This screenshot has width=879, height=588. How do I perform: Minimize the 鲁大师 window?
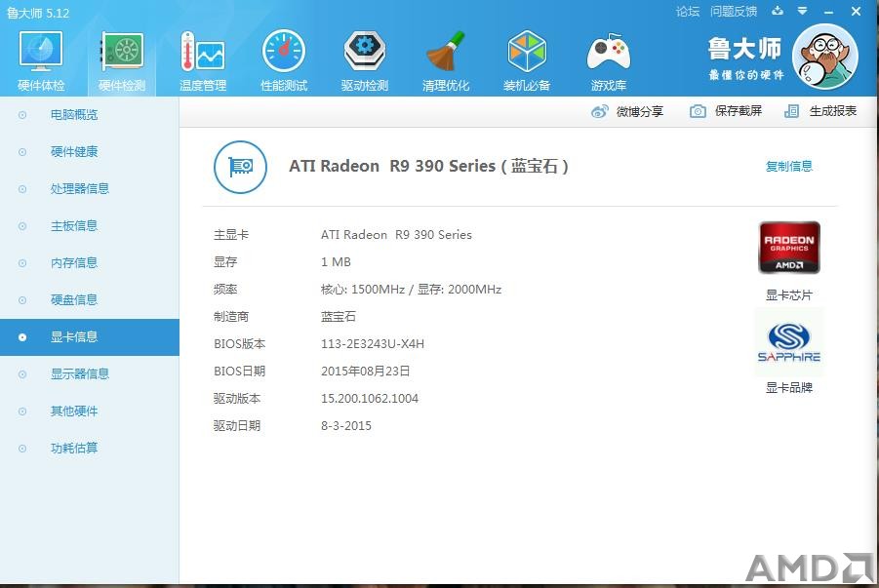click(x=828, y=12)
